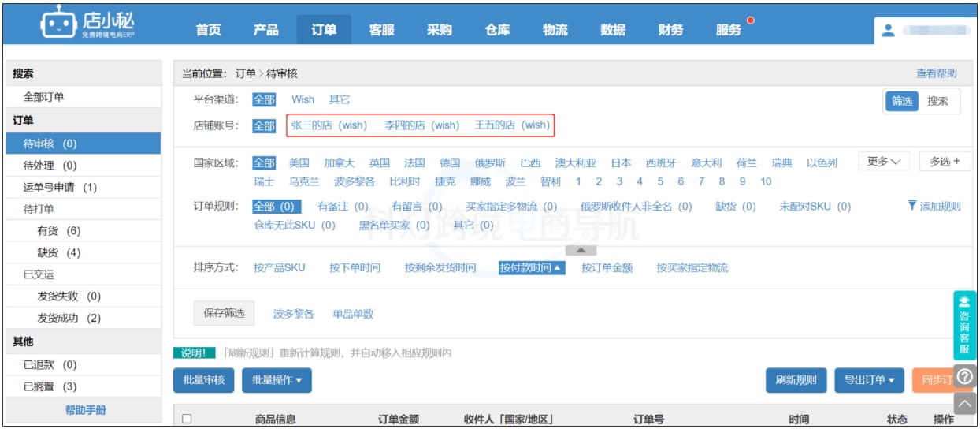The height and width of the screenshot is (429, 980).
Task: Open the 采购 top menu
Action: pyautogui.click(x=440, y=30)
